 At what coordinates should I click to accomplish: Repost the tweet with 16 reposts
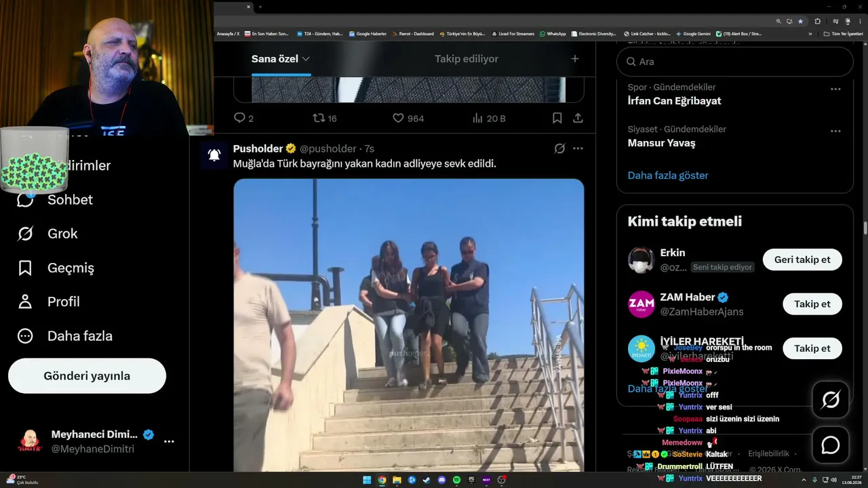click(x=325, y=118)
